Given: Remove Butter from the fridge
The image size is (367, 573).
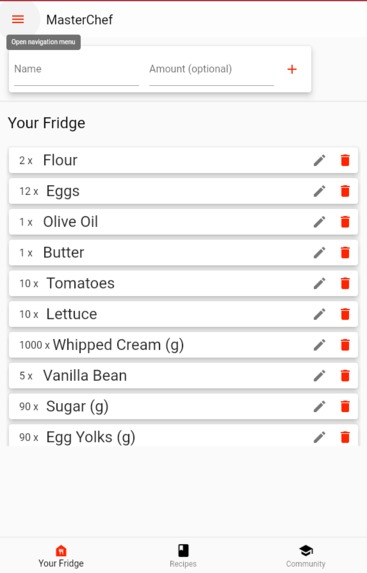Looking at the screenshot, I should [x=345, y=252].
